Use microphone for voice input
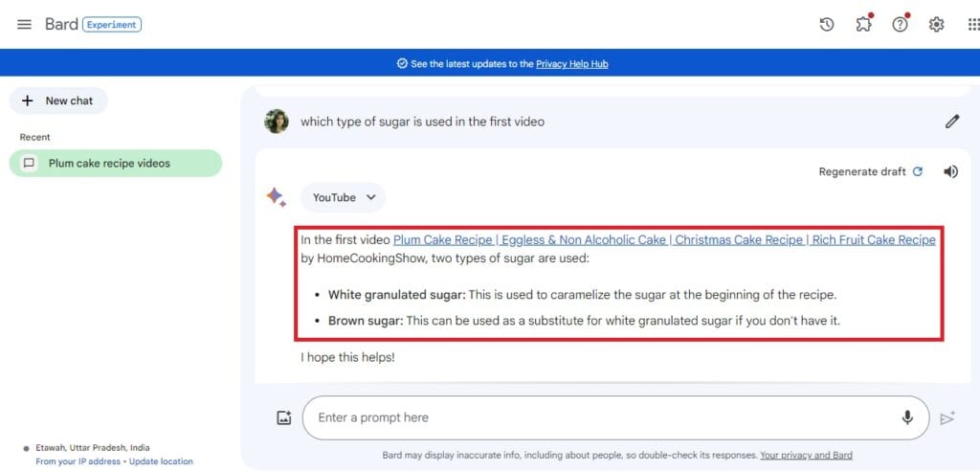Image resolution: width=980 pixels, height=472 pixels. [907, 417]
